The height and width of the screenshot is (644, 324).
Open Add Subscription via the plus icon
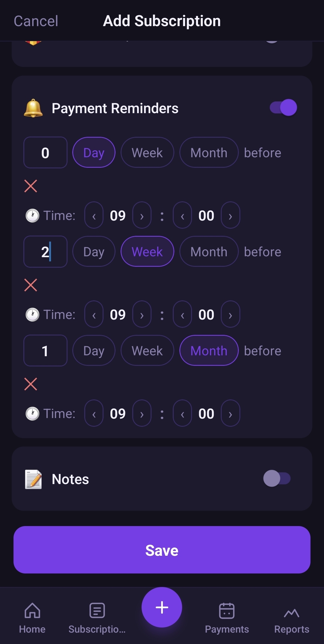pos(162,607)
